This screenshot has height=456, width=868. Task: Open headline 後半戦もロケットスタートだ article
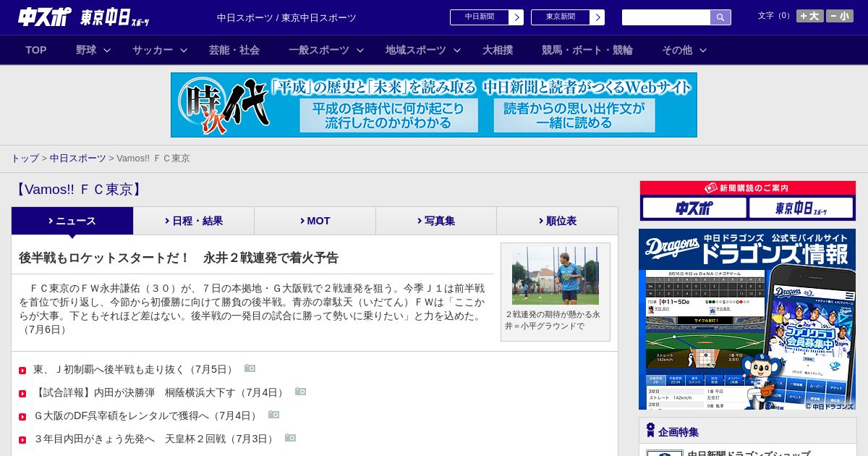point(179,258)
